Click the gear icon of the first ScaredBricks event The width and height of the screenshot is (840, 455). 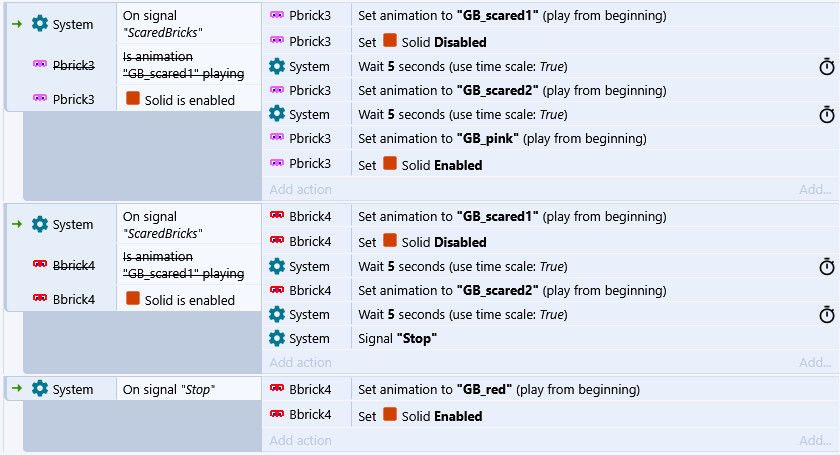[x=40, y=24]
